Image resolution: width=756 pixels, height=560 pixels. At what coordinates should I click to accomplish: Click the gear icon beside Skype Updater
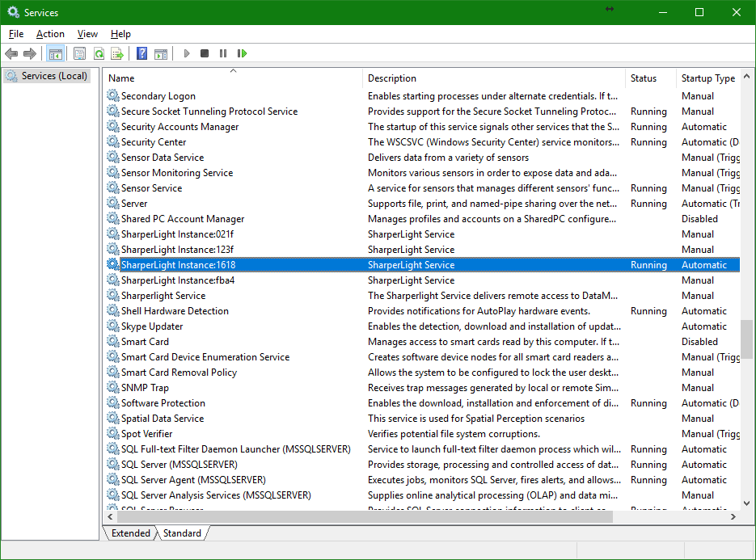coord(113,326)
